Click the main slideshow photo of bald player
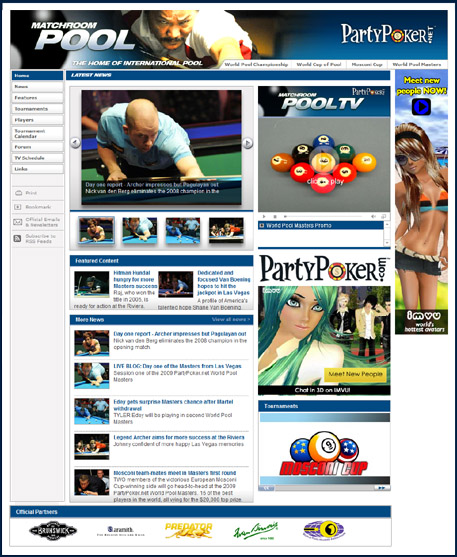Screen dimensions: 457x557 (x=161, y=147)
